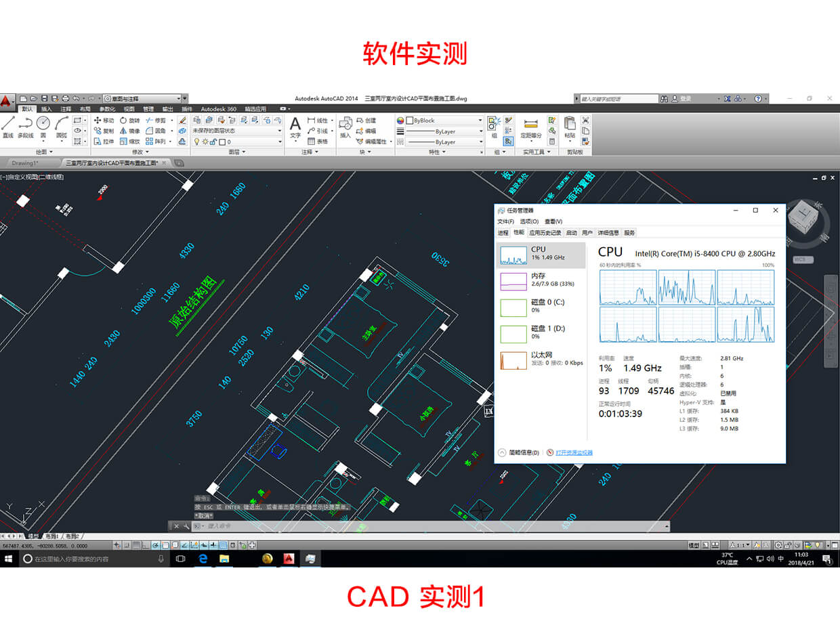Activate the Mirror (镜像) tool
The width and height of the screenshot is (840, 623).
click(129, 131)
